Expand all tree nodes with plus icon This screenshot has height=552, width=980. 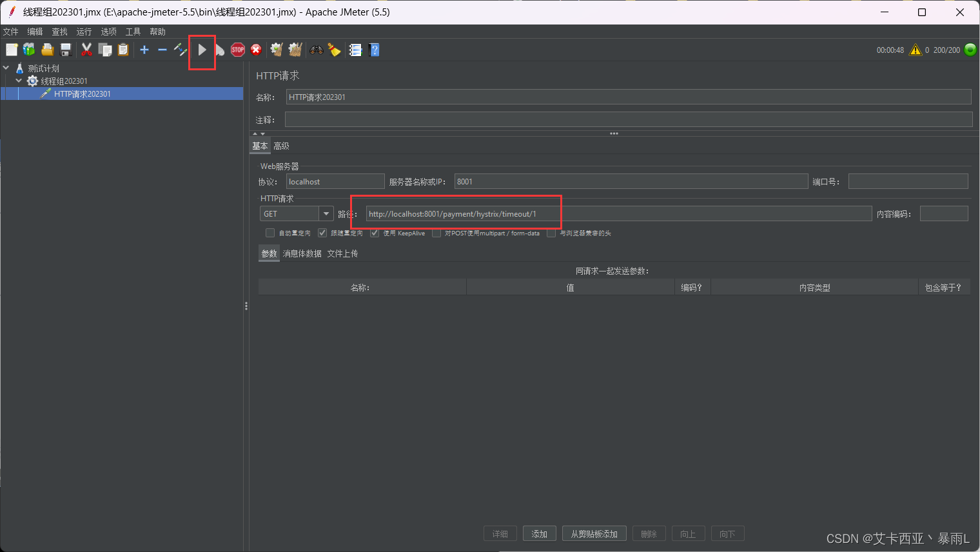point(144,50)
